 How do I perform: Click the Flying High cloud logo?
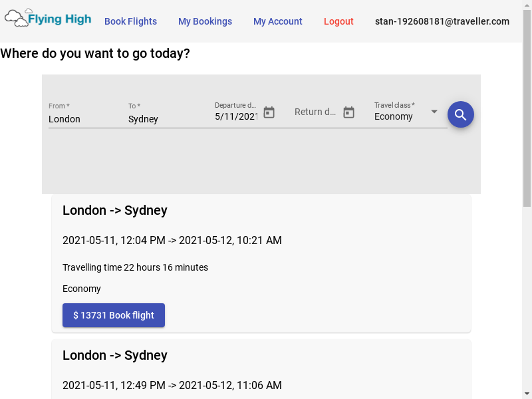48,19
